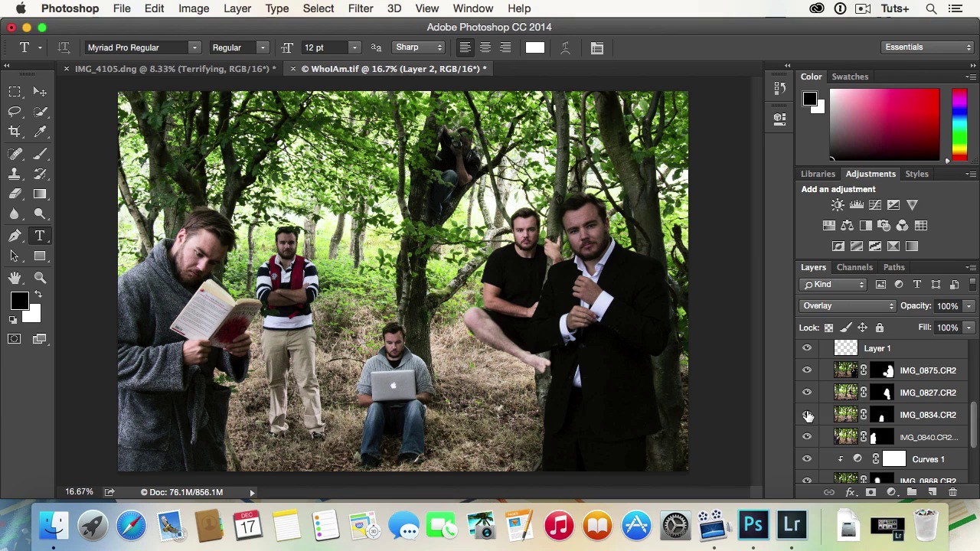Select the Eyedropper tool
The width and height of the screenshot is (980, 551).
(x=40, y=132)
